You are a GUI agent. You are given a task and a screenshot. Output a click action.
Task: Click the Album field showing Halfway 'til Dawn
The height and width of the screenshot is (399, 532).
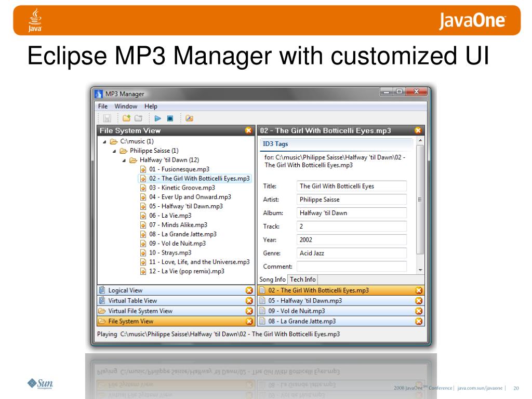pos(352,212)
